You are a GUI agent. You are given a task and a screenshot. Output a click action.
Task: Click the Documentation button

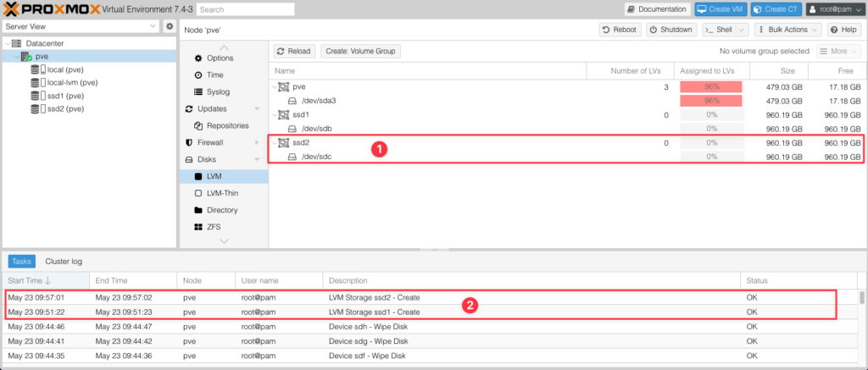coord(658,9)
